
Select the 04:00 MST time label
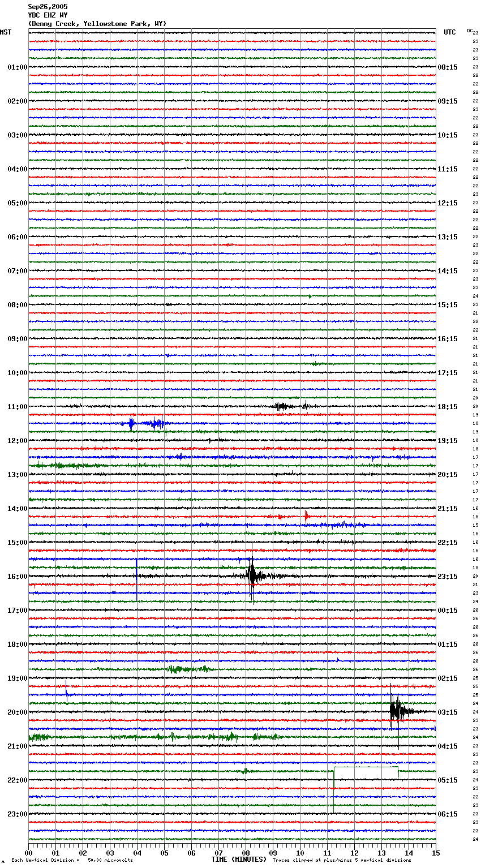pos(17,169)
